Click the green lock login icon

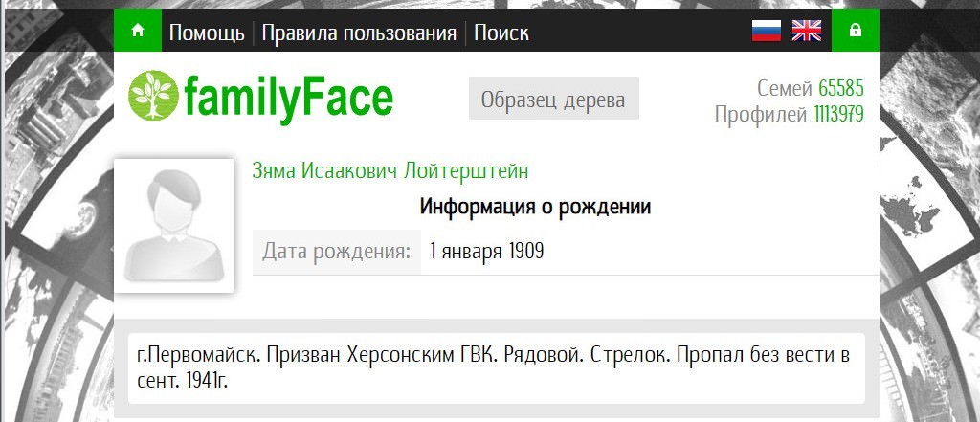point(855,31)
